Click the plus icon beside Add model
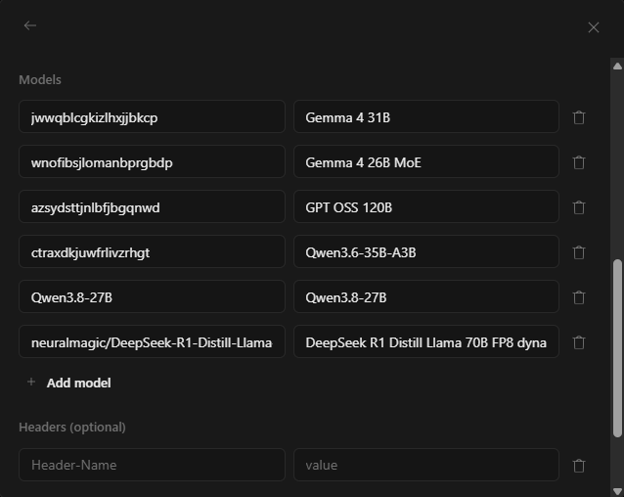 click(x=31, y=382)
